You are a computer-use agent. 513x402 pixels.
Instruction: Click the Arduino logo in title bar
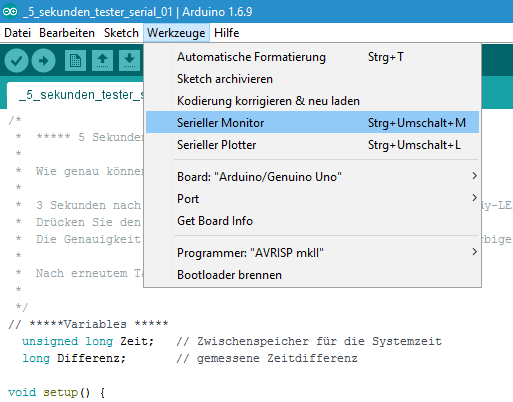[x=10, y=12]
